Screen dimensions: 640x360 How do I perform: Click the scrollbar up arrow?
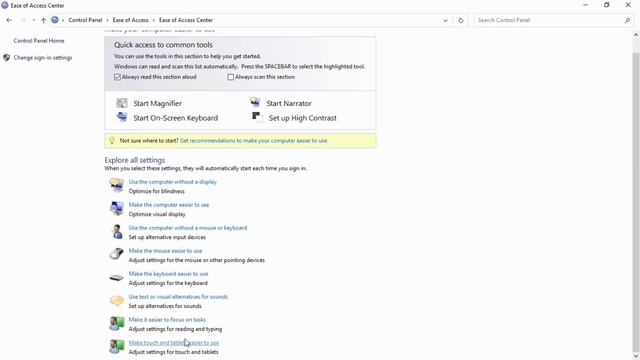tap(636, 36)
